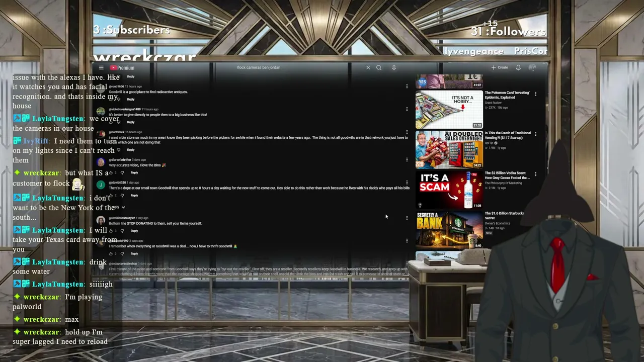Reply to the 'radioactive antiques' comment
Screen dimensions: 644x362
tap(131, 99)
